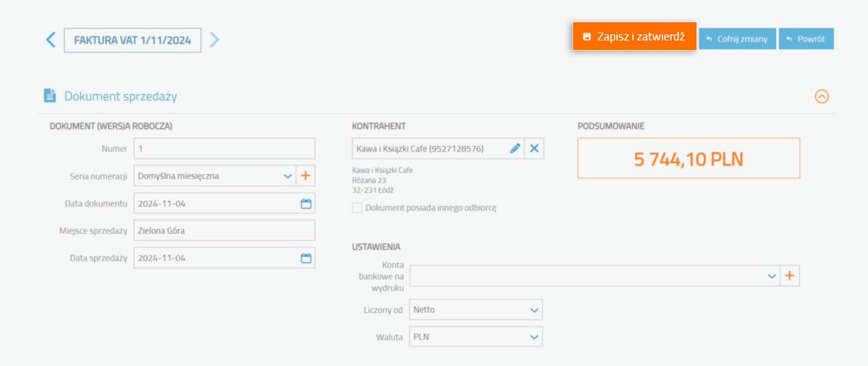868x366 pixels.
Task: Open Liczony od dropdown
Action: click(476, 310)
